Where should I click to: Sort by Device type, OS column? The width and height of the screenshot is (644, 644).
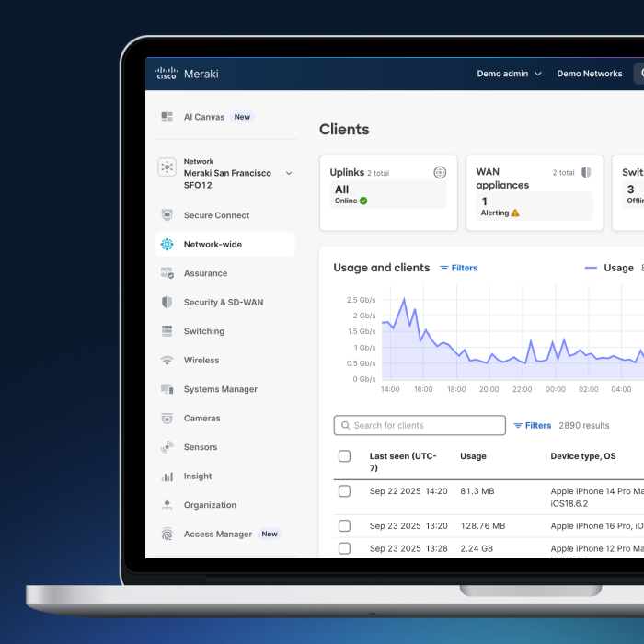pyautogui.click(x=583, y=456)
